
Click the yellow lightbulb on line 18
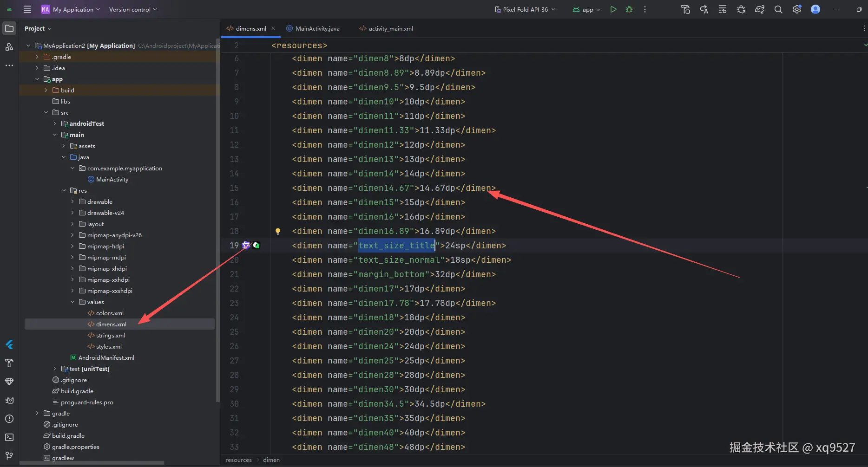pyautogui.click(x=278, y=231)
